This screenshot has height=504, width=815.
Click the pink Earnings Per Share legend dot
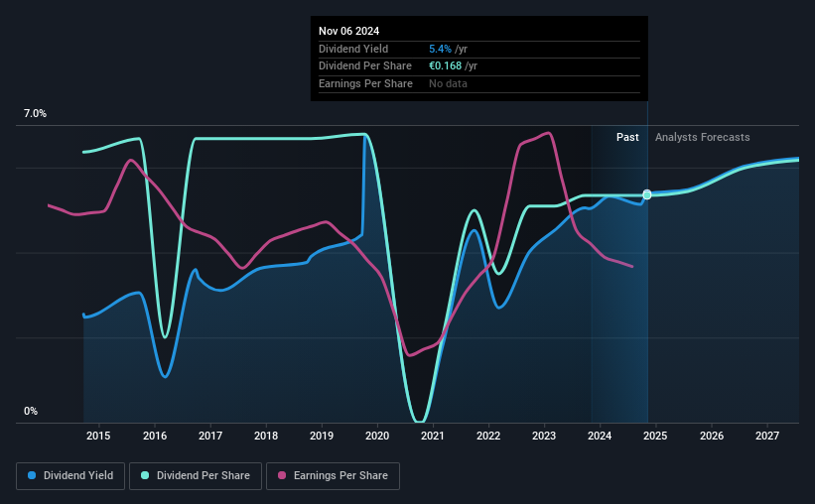(282, 475)
